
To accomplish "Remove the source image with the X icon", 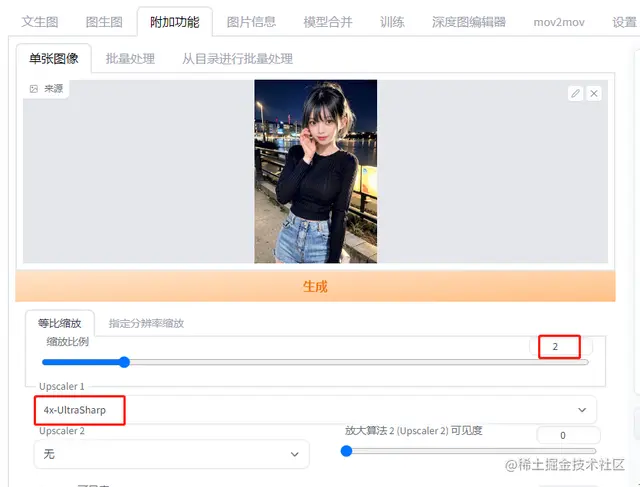I will (594, 93).
